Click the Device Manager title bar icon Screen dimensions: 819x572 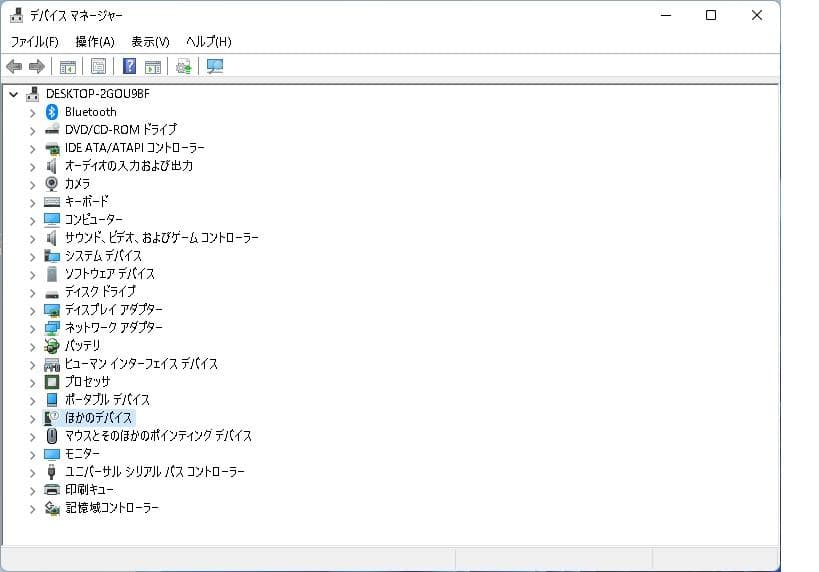click(17, 15)
